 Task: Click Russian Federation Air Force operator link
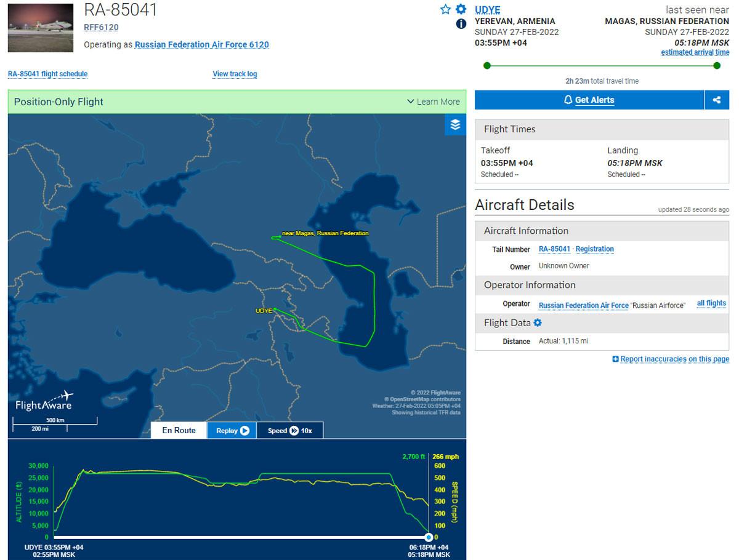coord(583,305)
